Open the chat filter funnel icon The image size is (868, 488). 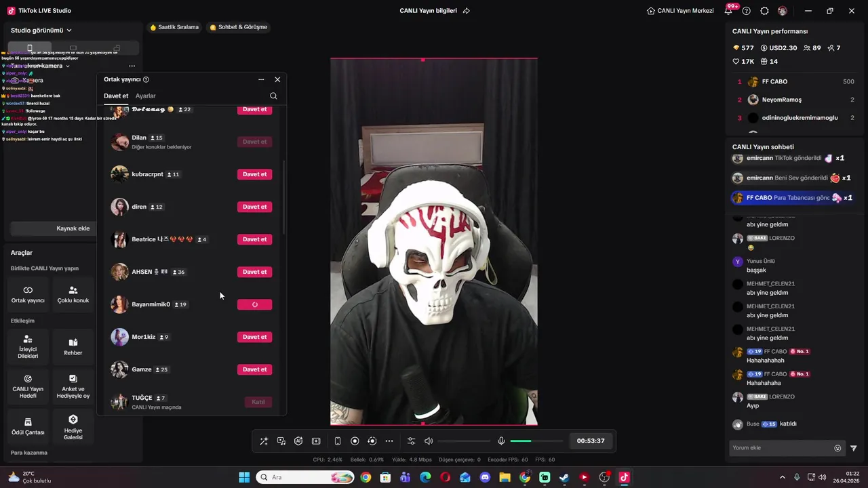click(x=854, y=448)
